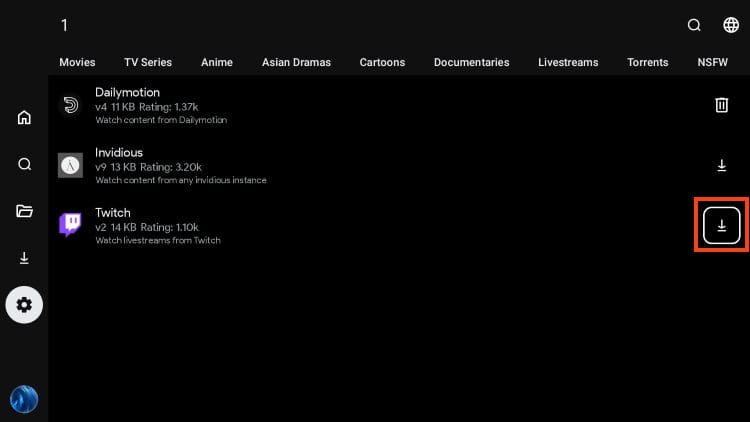Select the Twitch title text
The height and width of the screenshot is (422, 750).
click(112, 212)
